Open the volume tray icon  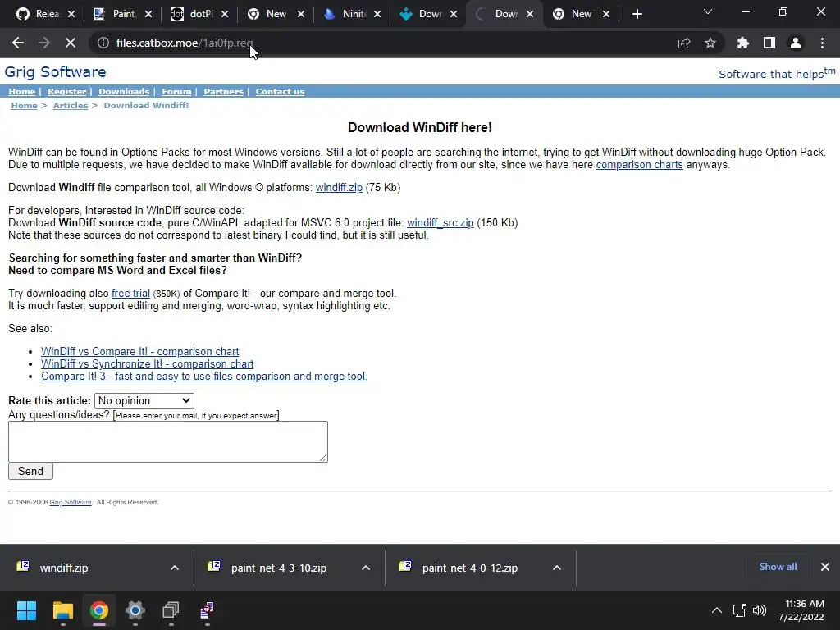[759, 610]
